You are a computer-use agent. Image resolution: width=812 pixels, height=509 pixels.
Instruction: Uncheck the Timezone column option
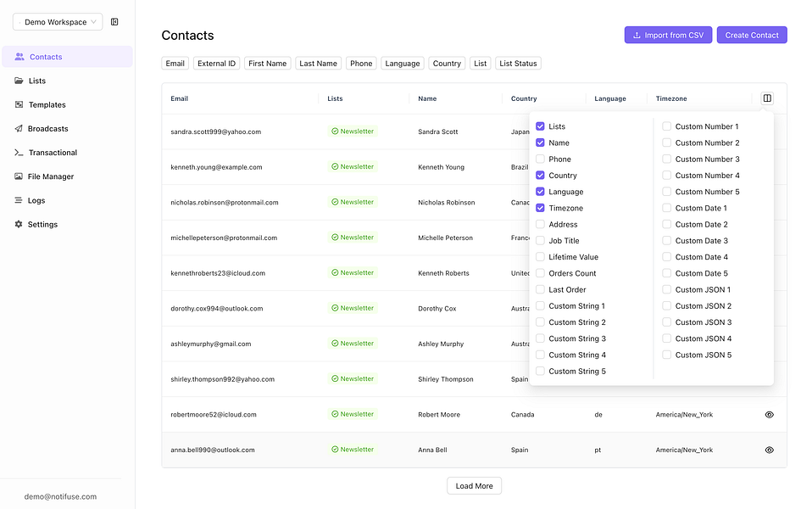541,208
